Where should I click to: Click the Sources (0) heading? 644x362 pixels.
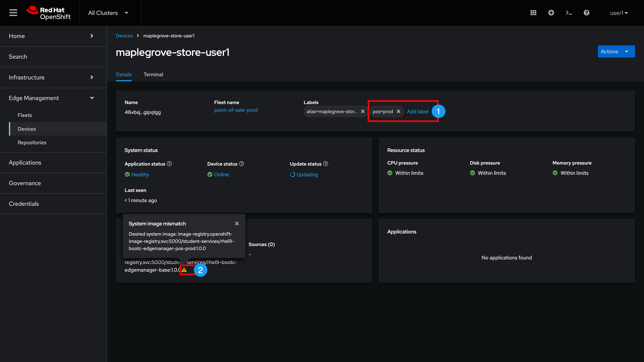tap(261, 244)
